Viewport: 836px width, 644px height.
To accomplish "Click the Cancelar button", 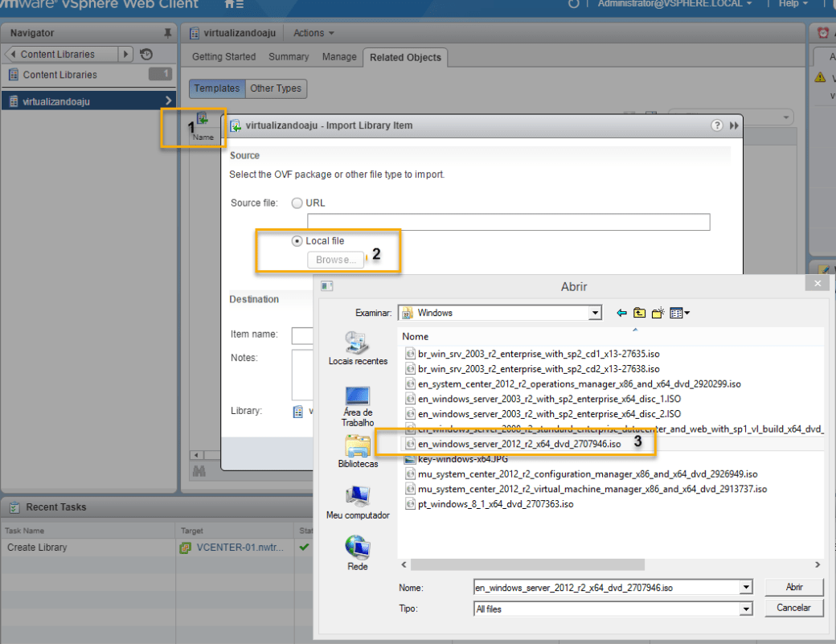I will [793, 608].
